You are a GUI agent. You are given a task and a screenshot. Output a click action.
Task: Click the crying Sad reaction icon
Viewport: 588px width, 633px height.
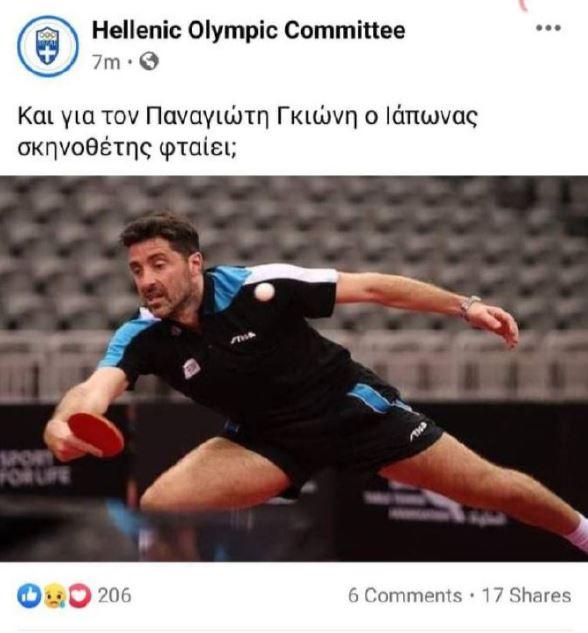click(54, 596)
